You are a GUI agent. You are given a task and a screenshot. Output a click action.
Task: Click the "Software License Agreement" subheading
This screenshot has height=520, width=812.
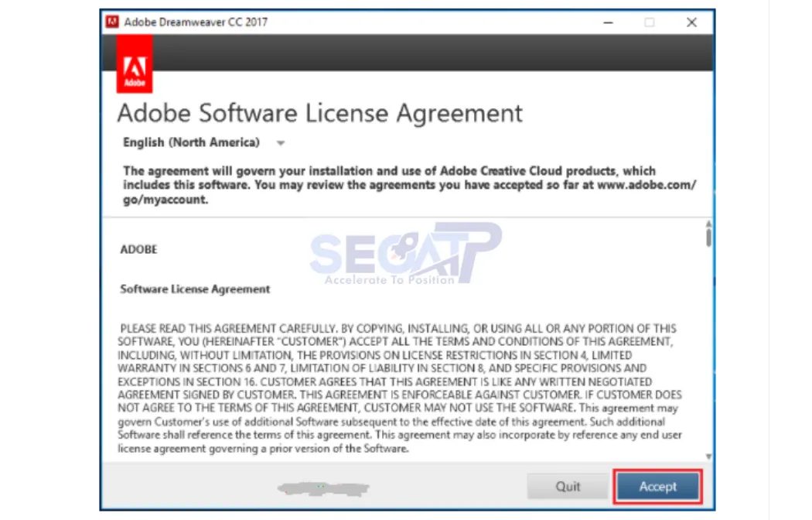(195, 289)
